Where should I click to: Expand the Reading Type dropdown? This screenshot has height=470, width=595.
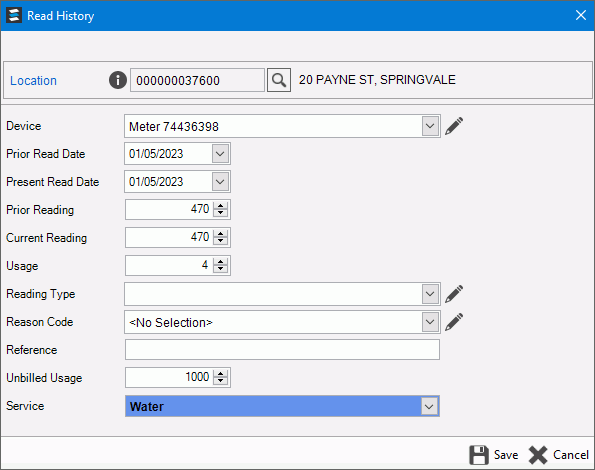430,294
